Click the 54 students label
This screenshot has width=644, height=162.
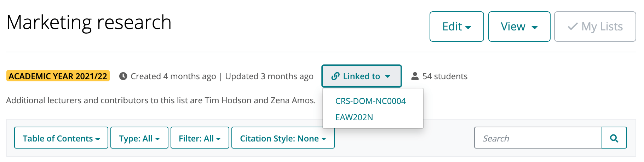[x=445, y=76]
